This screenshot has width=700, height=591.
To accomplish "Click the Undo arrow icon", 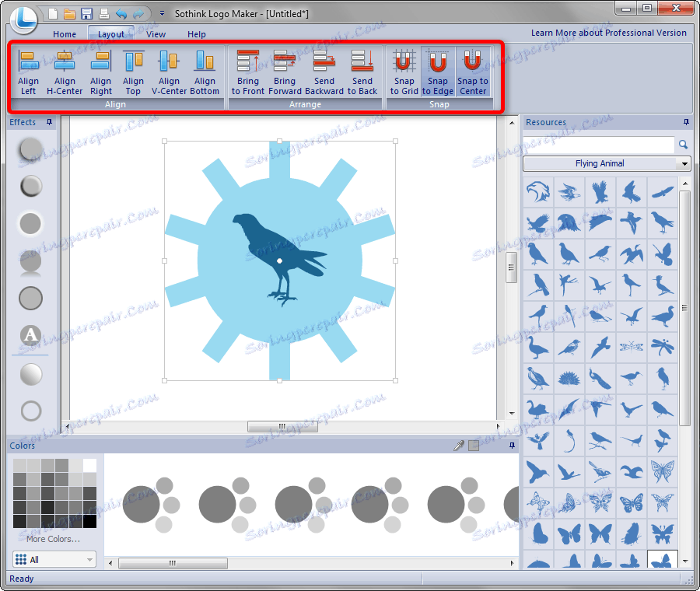I will click(x=121, y=14).
